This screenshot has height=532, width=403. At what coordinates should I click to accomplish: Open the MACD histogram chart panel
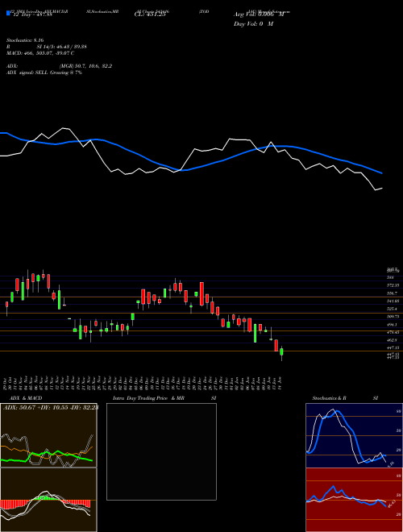pos(48,500)
